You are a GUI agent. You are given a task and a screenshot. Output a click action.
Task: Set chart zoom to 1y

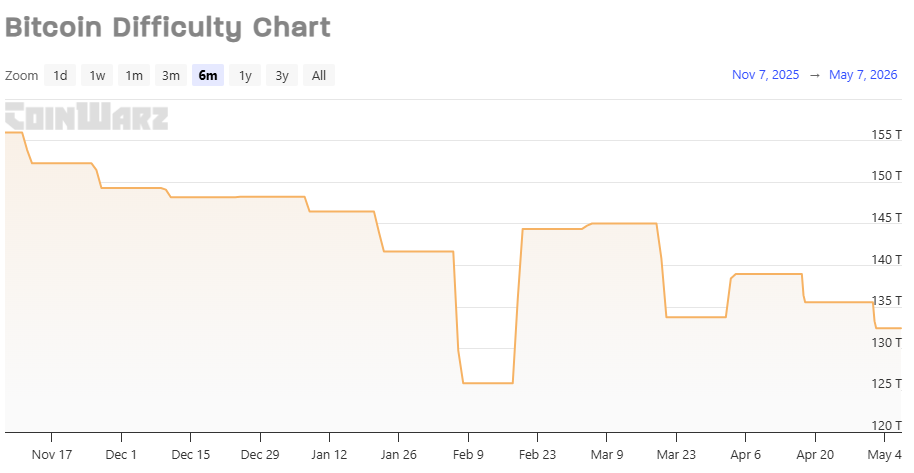245,75
